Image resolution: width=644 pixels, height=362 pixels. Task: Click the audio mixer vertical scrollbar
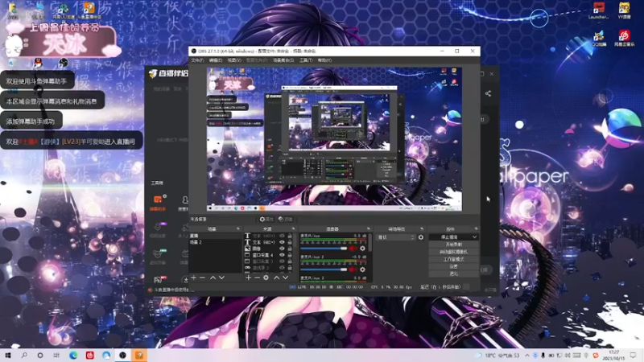[x=370, y=242]
